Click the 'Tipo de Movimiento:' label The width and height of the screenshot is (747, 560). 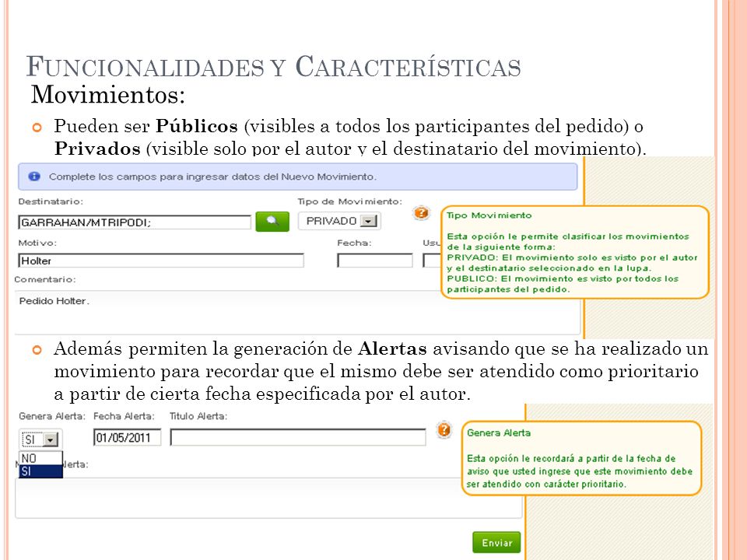[x=349, y=201]
